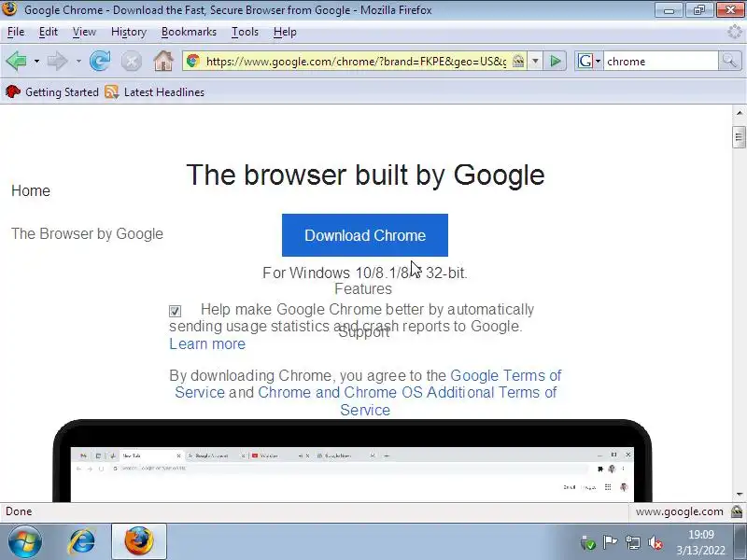This screenshot has height=560, width=747.
Task: Click the Download Chrome button
Action: [x=365, y=235]
